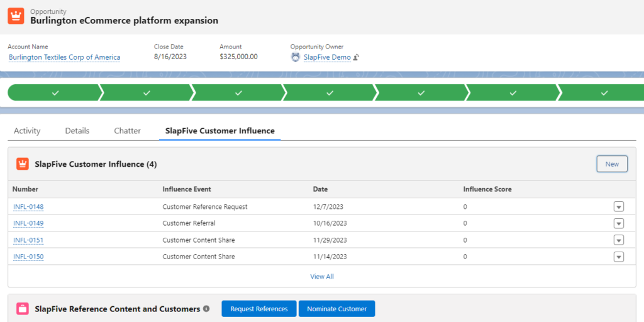The width and height of the screenshot is (644, 322).
Task: Open row actions dropdown for INFL-0150
Action: [619, 257]
